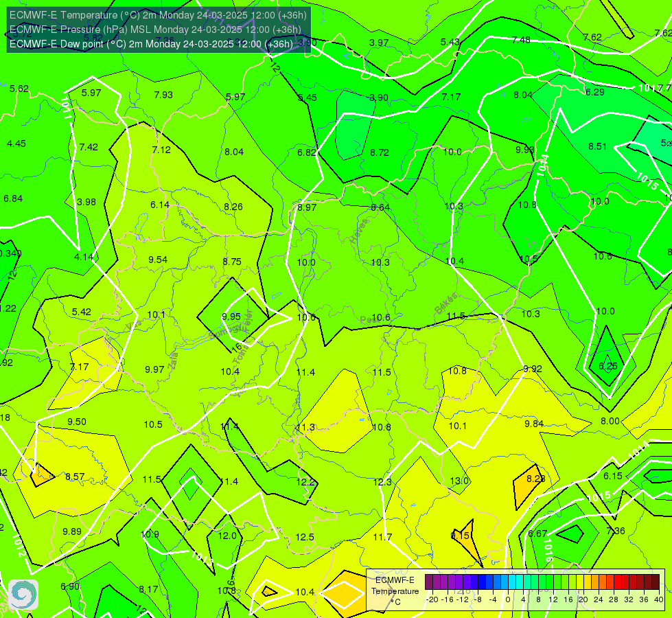Image resolution: width=672 pixels, height=618 pixels.
Task: Click the dew point value 8.26
Action: 233,207
